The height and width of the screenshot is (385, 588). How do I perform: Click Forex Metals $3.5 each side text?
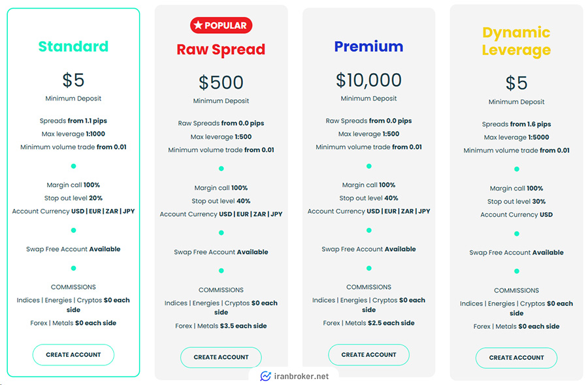[x=221, y=326]
